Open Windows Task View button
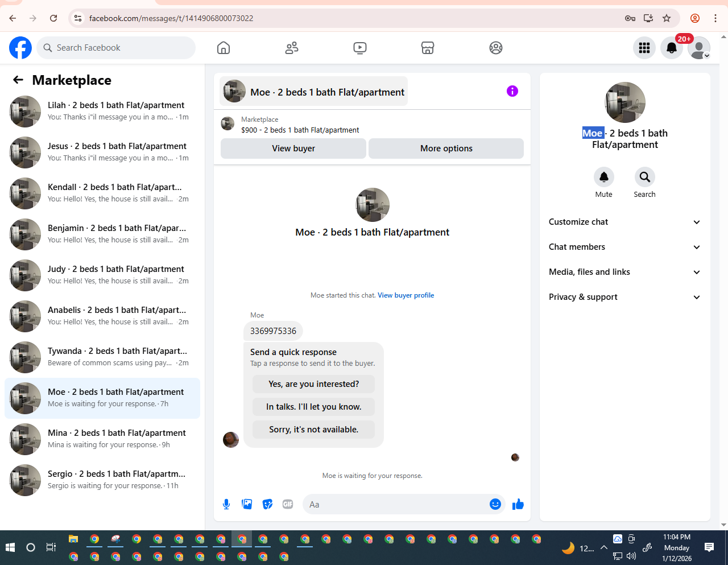The image size is (728, 565). tap(51, 547)
